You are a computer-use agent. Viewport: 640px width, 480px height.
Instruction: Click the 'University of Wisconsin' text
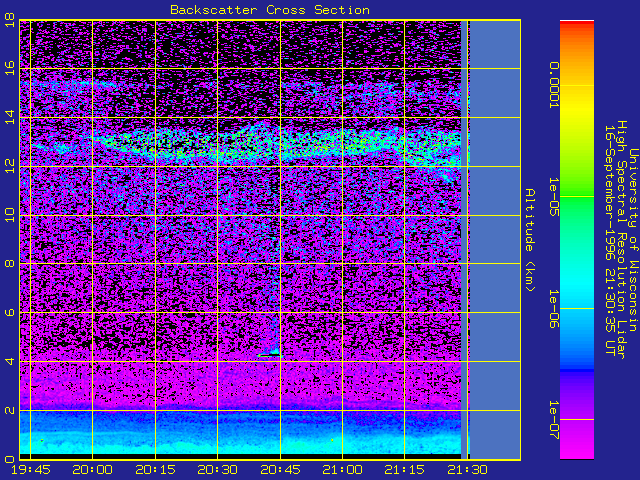[633, 240]
